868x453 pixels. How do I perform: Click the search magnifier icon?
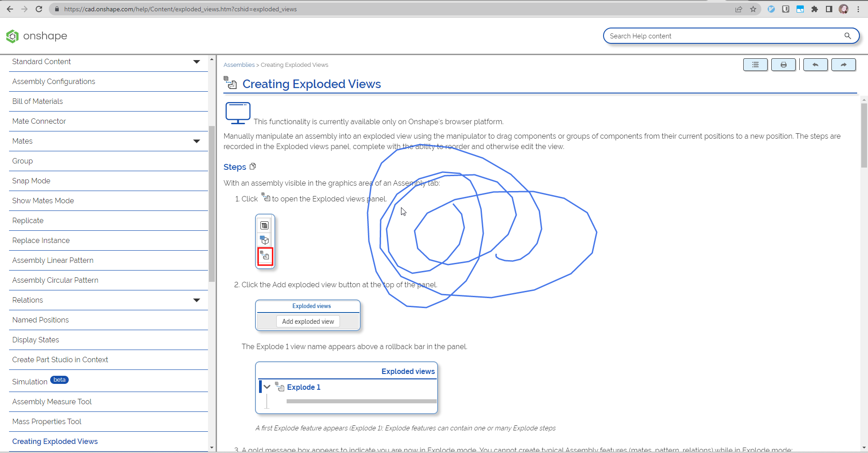point(848,36)
